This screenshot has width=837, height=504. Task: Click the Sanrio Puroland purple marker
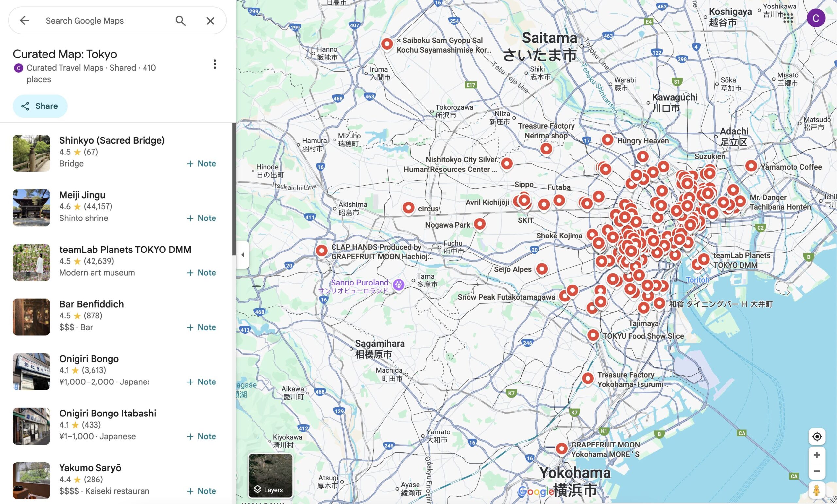(399, 285)
